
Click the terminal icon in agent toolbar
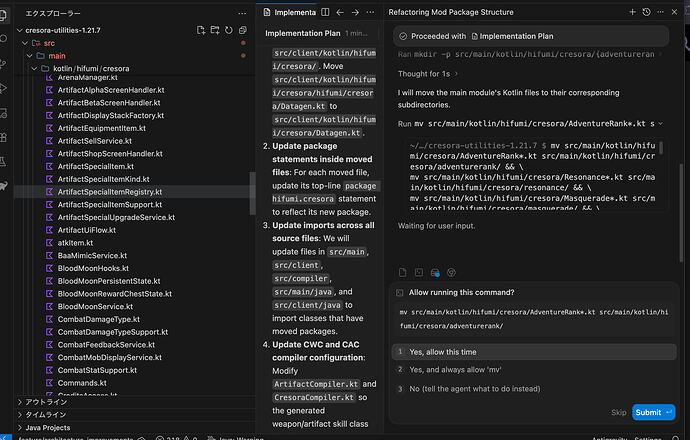coord(418,272)
